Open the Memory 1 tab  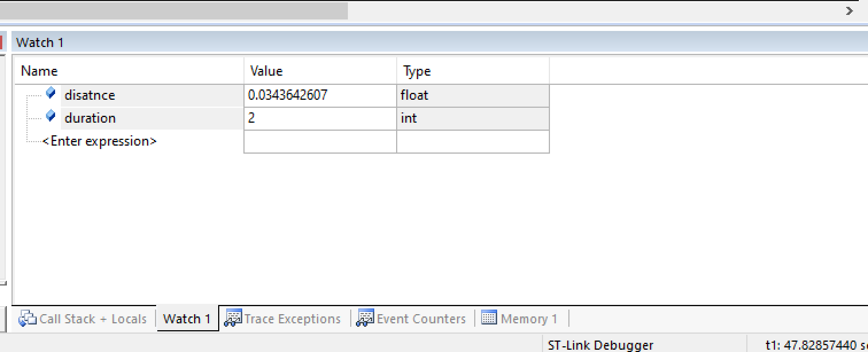528,318
